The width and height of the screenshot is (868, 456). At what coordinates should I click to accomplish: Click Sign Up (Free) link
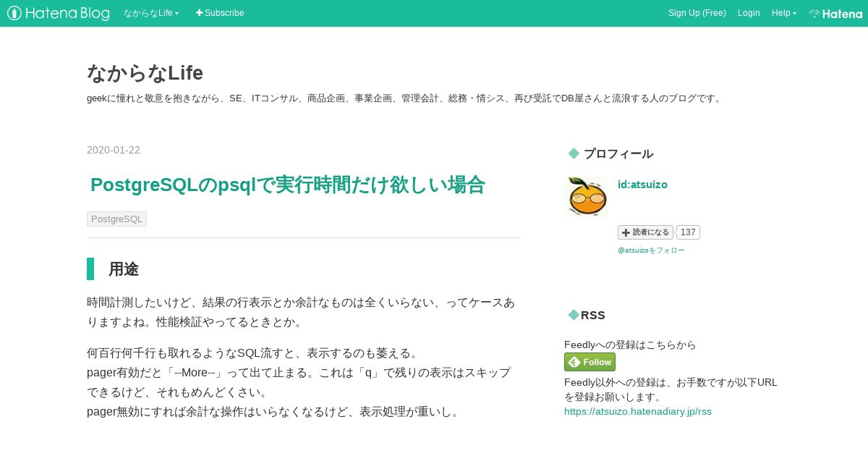(697, 13)
